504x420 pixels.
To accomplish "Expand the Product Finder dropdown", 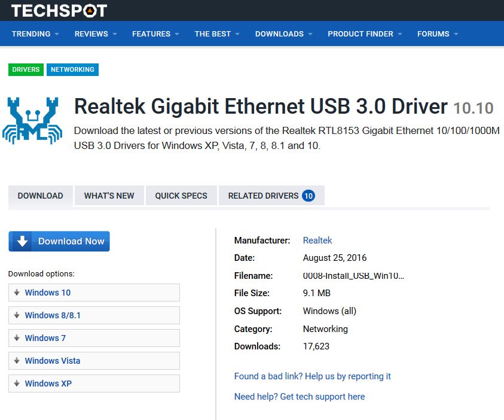I will [365, 34].
